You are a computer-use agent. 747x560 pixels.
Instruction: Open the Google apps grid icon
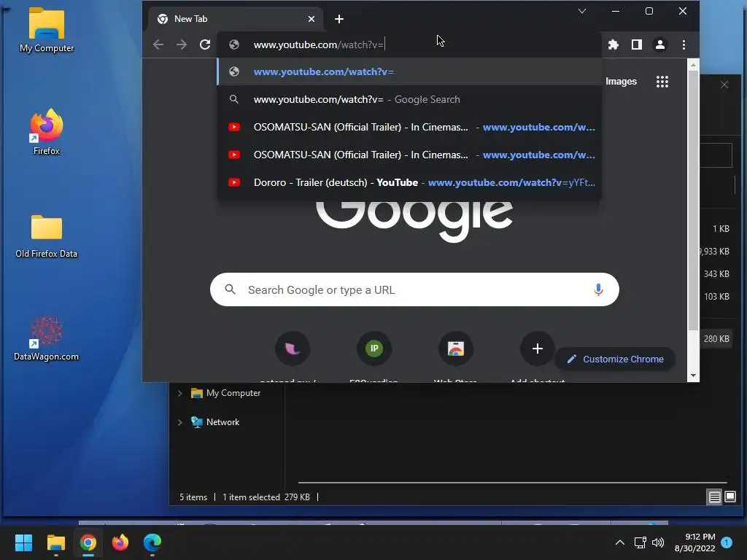pos(662,82)
